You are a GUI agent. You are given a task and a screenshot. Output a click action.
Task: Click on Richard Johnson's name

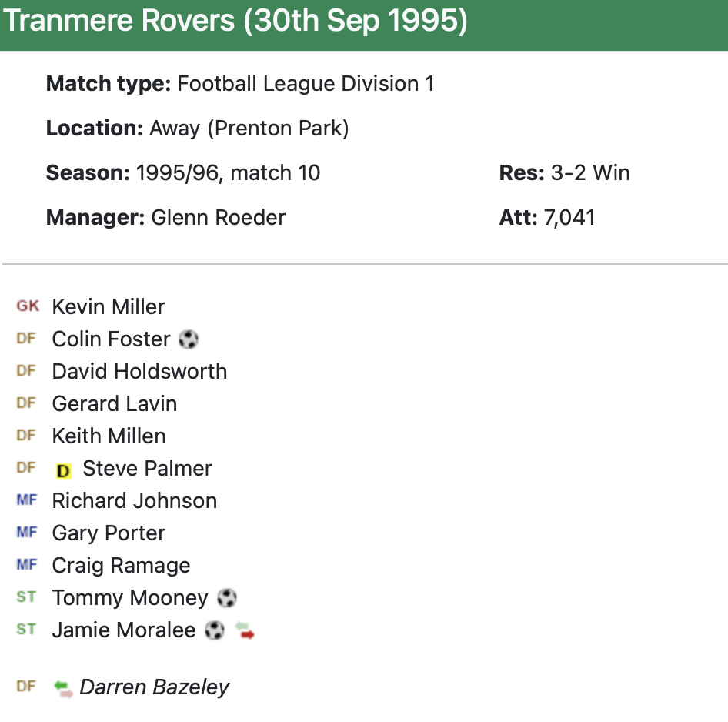[135, 501]
